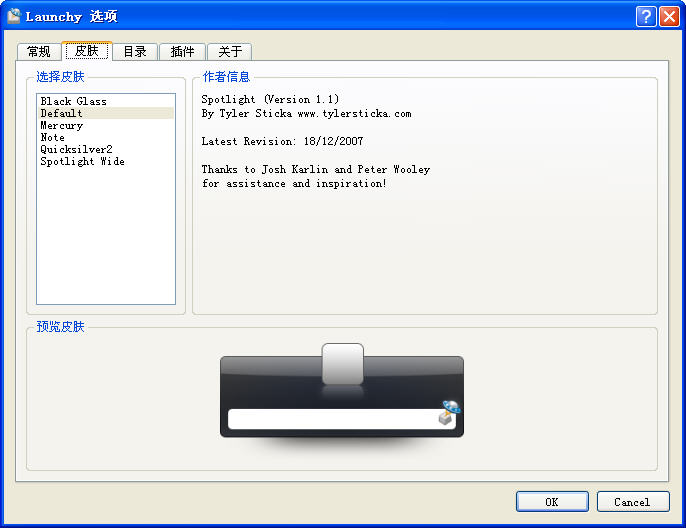Click the 'Latest Revision: 18/12/2007' text
This screenshot has height=528, width=686.
(282, 141)
